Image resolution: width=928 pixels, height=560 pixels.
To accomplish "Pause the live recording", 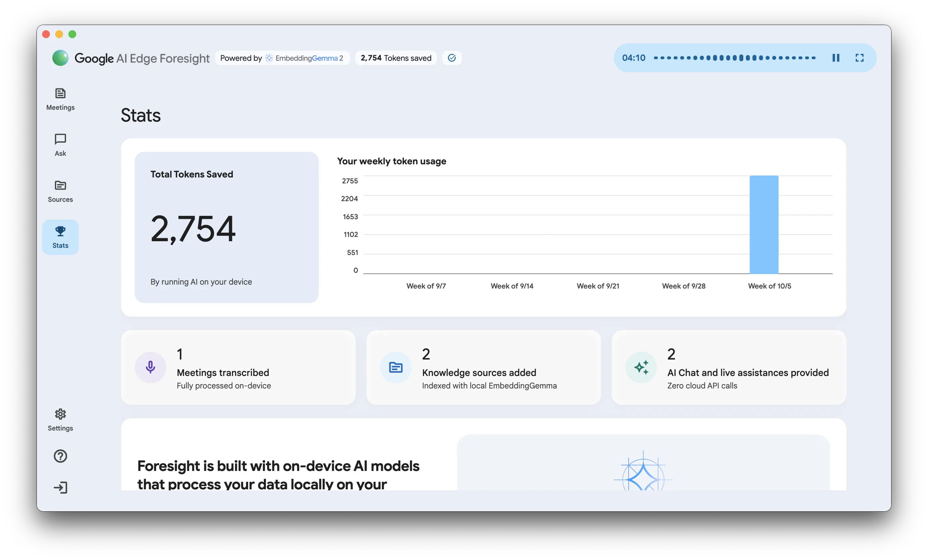I will (836, 58).
